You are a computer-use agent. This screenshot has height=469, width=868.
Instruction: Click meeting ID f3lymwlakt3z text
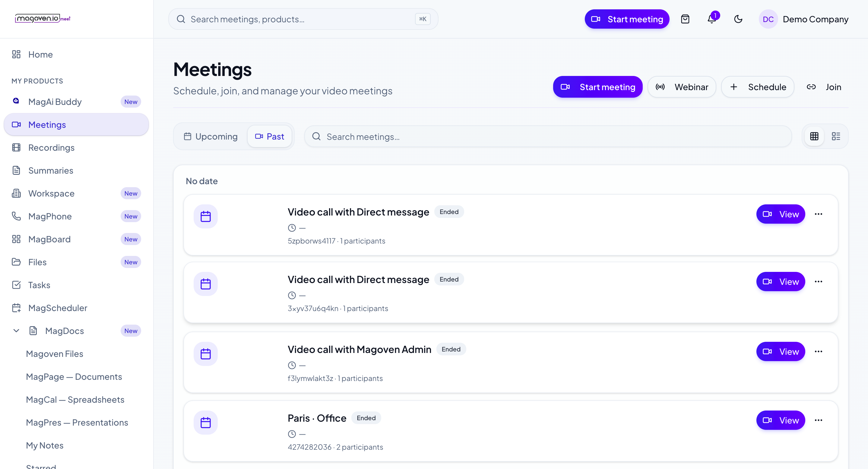click(310, 379)
